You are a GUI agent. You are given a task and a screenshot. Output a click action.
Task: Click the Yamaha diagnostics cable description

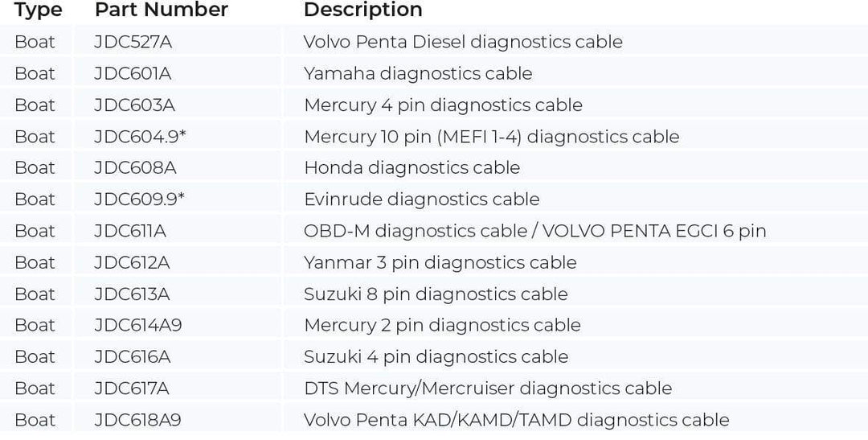pos(418,73)
